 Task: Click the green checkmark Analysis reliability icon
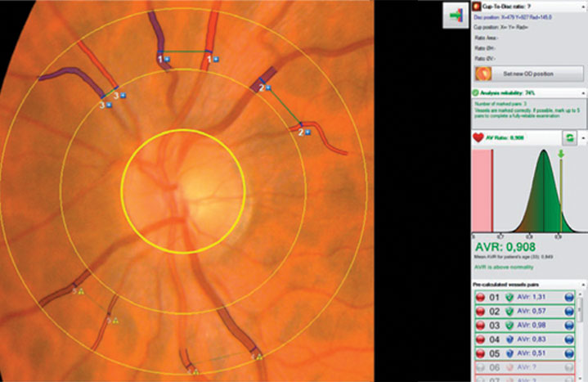point(475,94)
